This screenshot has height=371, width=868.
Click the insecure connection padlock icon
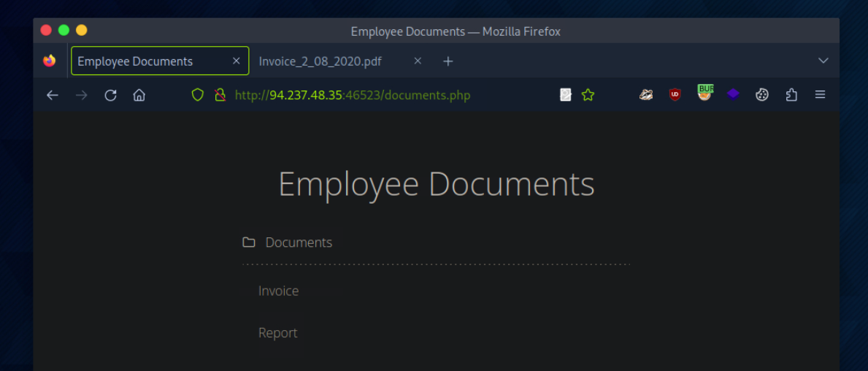219,95
